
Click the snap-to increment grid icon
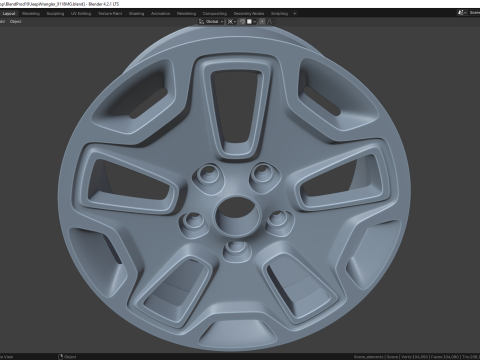(249, 22)
